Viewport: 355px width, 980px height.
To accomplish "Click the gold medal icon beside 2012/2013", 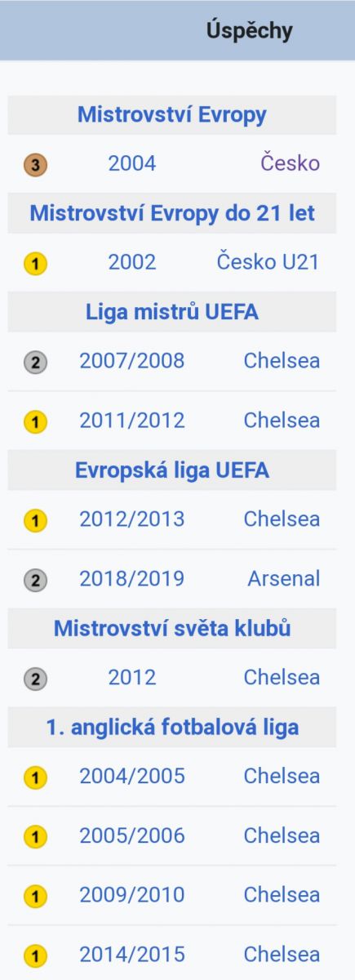I will tap(35, 519).
